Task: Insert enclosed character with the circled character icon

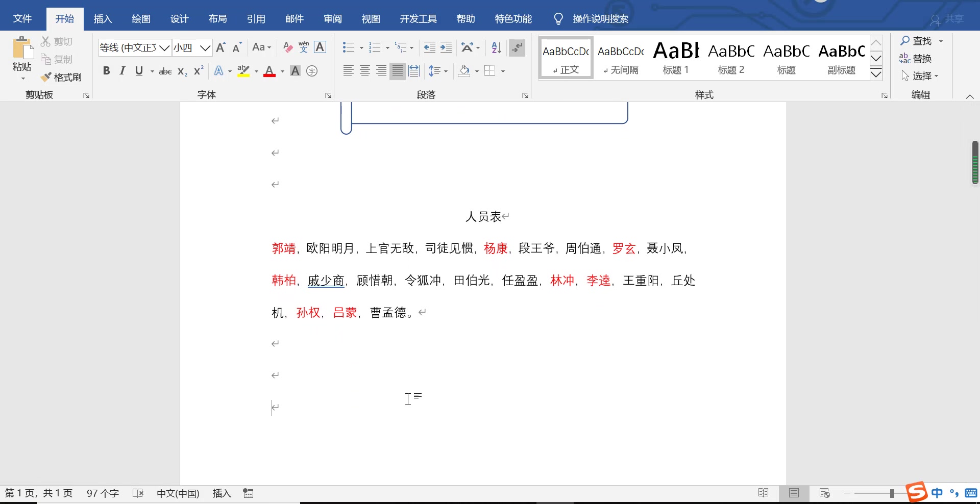Action: point(312,71)
